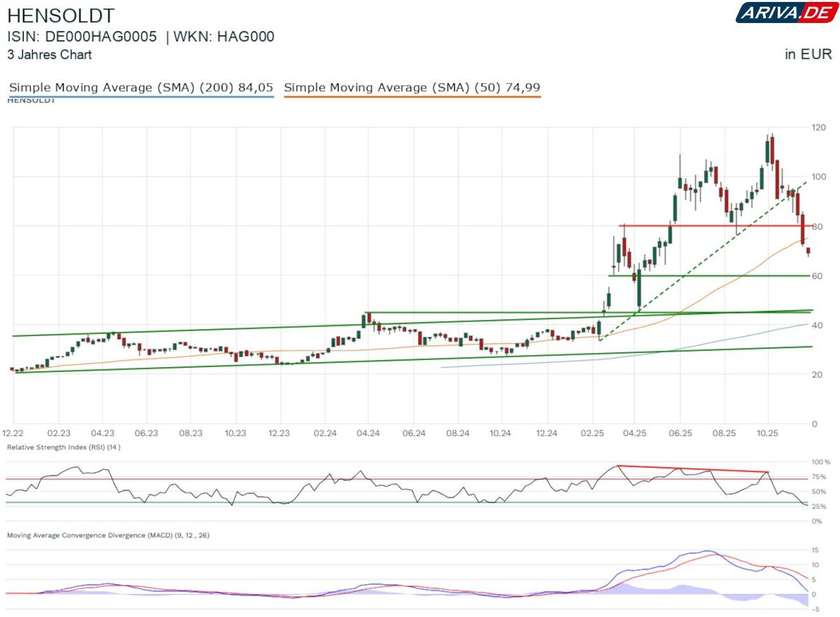Image resolution: width=840 pixels, height=617 pixels.
Task: Click the '3 Jahres Chart' label
Action: click(49, 55)
